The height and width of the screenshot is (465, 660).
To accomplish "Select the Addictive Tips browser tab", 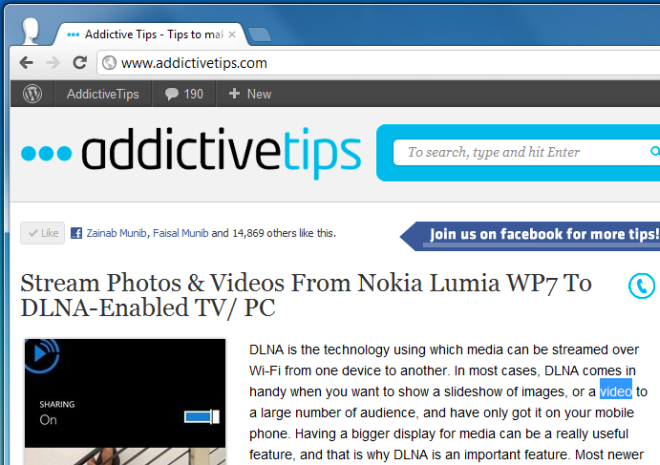I will click(151, 35).
